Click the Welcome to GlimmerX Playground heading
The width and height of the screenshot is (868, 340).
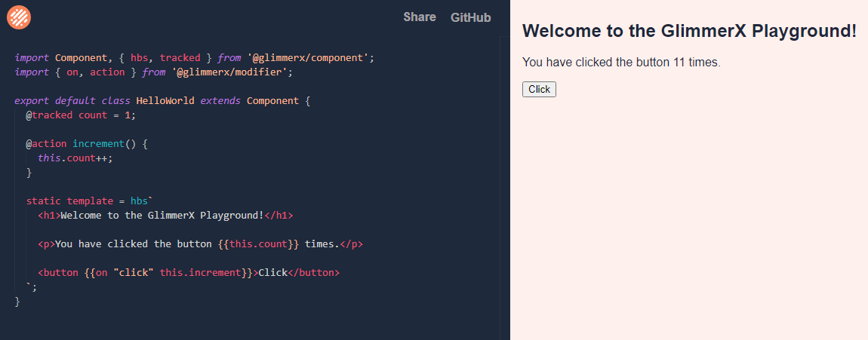click(x=689, y=32)
